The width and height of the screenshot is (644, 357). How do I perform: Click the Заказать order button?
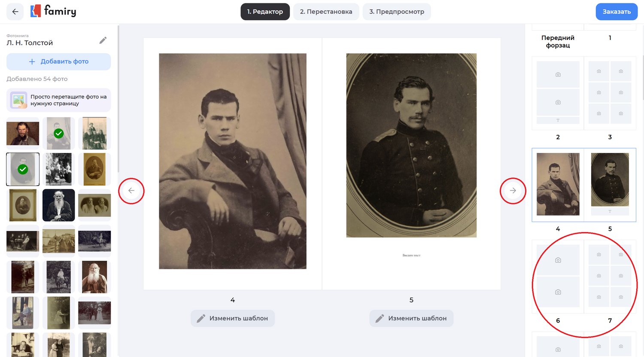tap(617, 12)
